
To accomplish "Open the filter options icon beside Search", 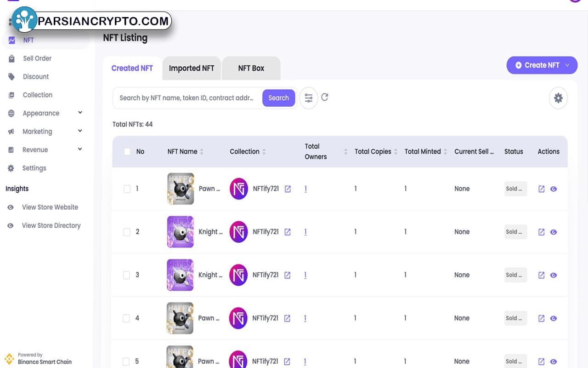I will coord(308,98).
